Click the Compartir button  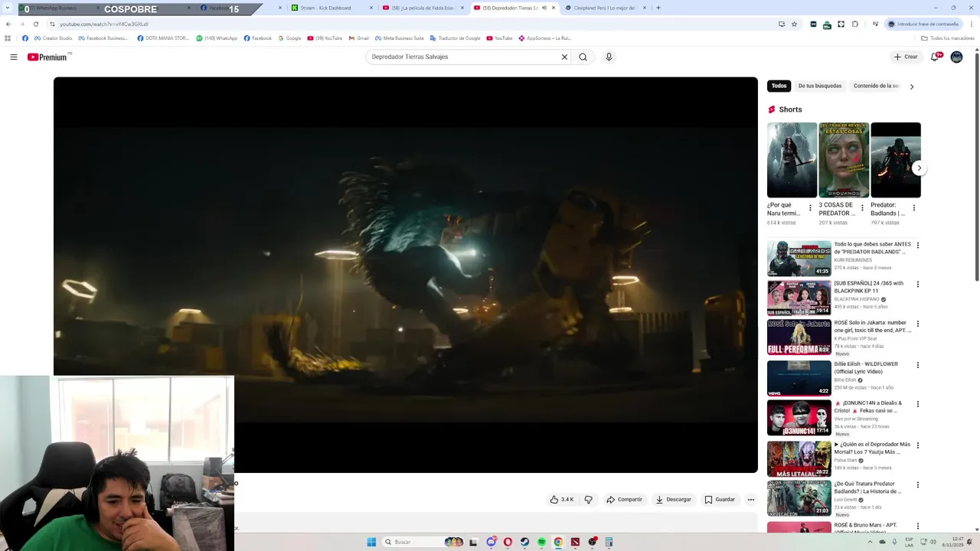(x=625, y=500)
